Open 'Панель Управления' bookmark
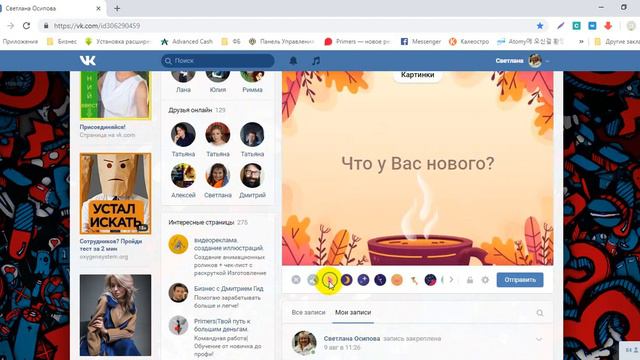This screenshot has width=640, height=360. pyautogui.click(x=282, y=42)
